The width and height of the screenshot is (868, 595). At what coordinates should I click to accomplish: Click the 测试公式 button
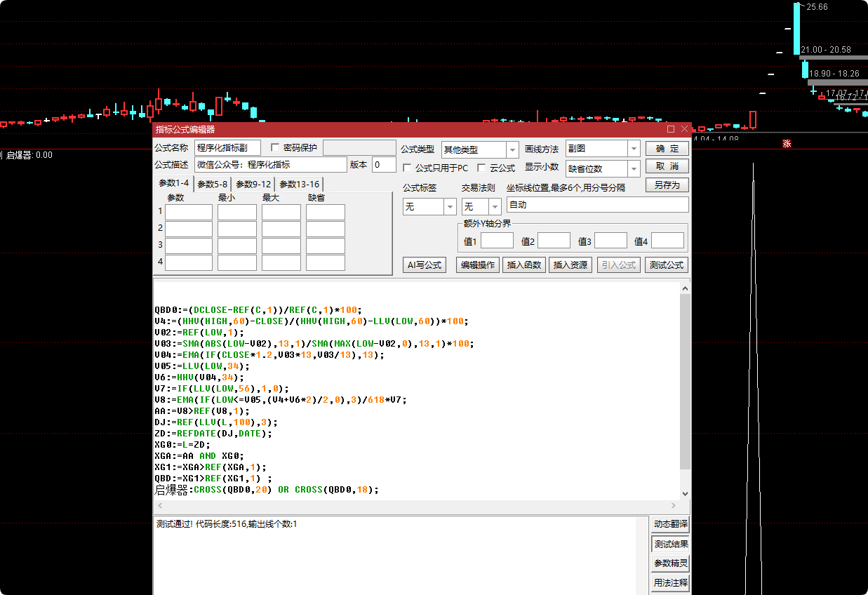pos(667,265)
